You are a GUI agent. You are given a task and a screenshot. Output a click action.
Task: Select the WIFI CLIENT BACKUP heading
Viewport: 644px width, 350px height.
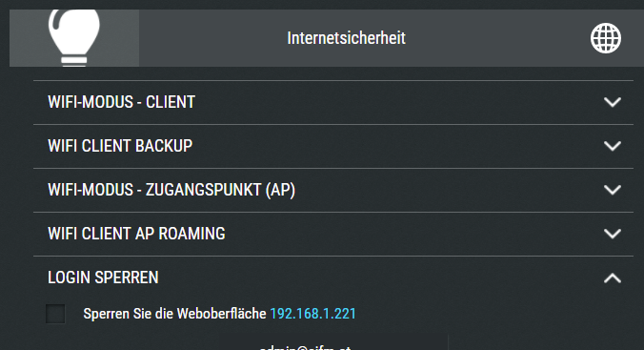pyautogui.click(x=120, y=146)
